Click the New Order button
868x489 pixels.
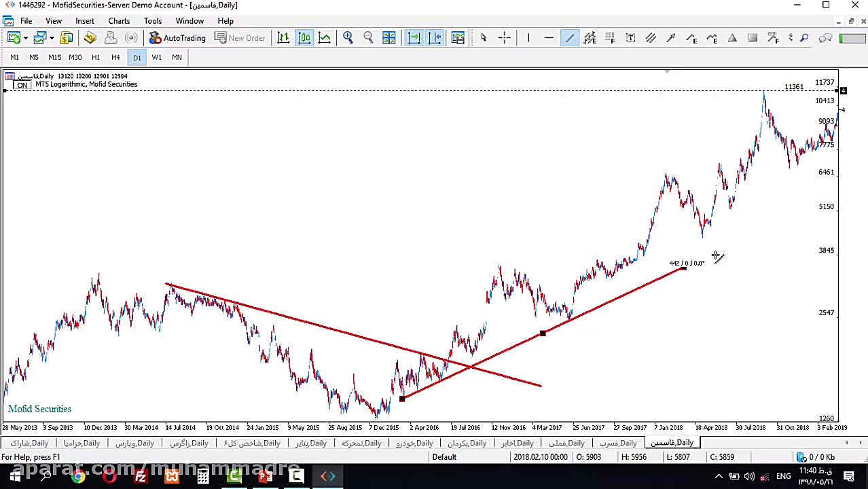240,38
